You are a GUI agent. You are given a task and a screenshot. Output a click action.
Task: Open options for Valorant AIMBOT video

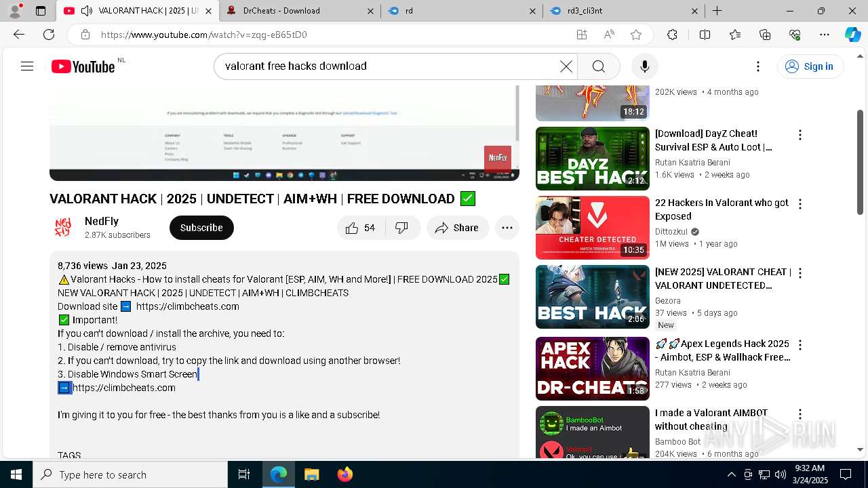click(x=800, y=414)
